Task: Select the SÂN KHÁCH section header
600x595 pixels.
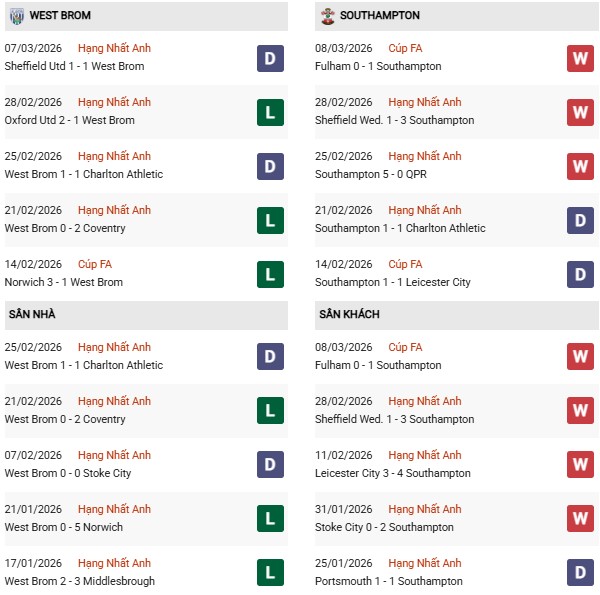Action: [349, 315]
